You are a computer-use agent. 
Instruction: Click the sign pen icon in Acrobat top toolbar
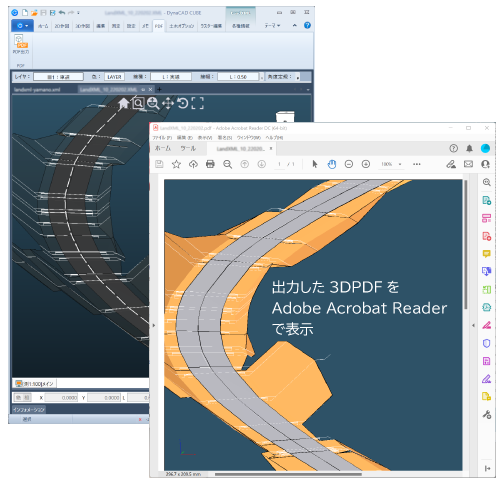click(451, 164)
